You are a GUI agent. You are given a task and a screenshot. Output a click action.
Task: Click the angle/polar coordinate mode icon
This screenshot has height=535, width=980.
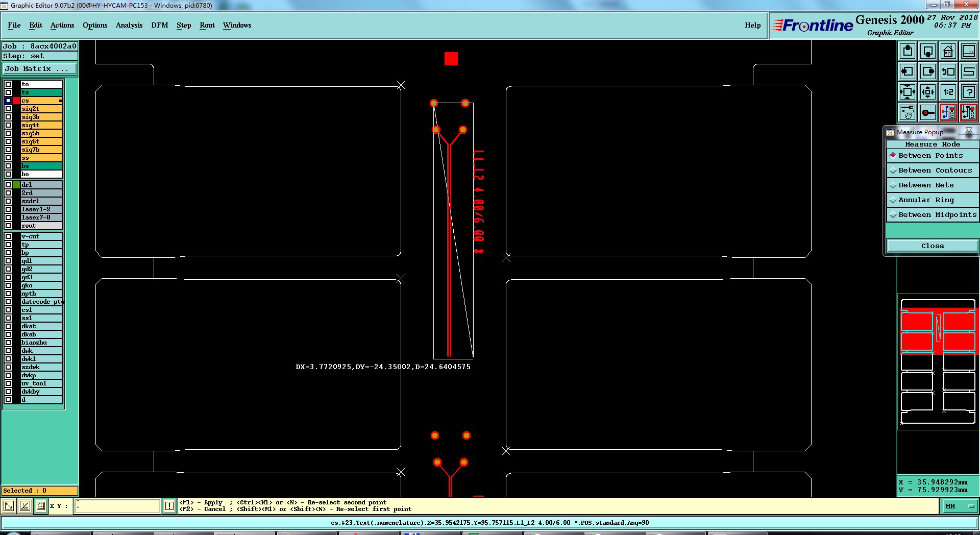coord(24,506)
